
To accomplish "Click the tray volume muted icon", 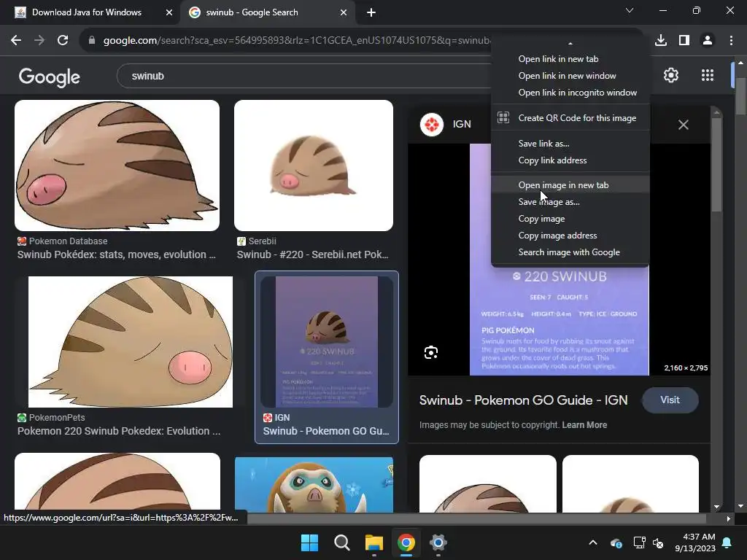I will [x=658, y=542].
